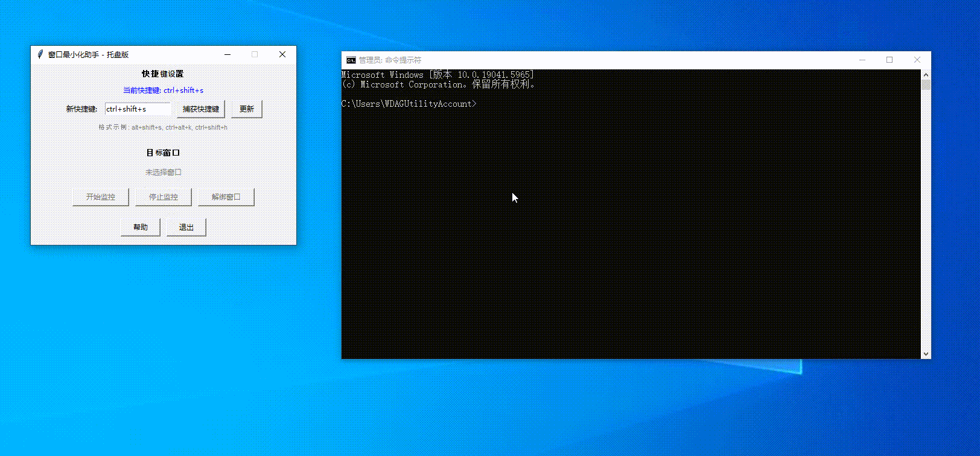980x456 pixels.
Task: Stop monitoring via 停止监控 button
Action: [164, 197]
